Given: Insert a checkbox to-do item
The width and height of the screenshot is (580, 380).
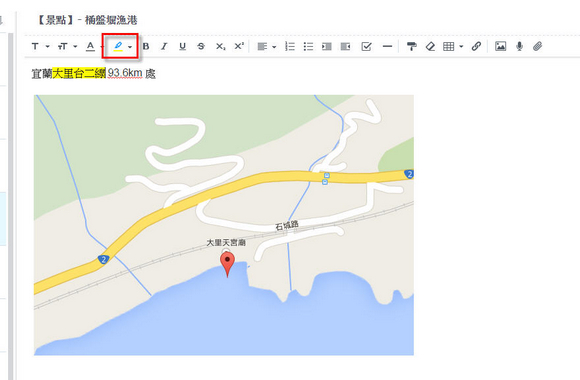Looking at the screenshot, I should pos(366,46).
